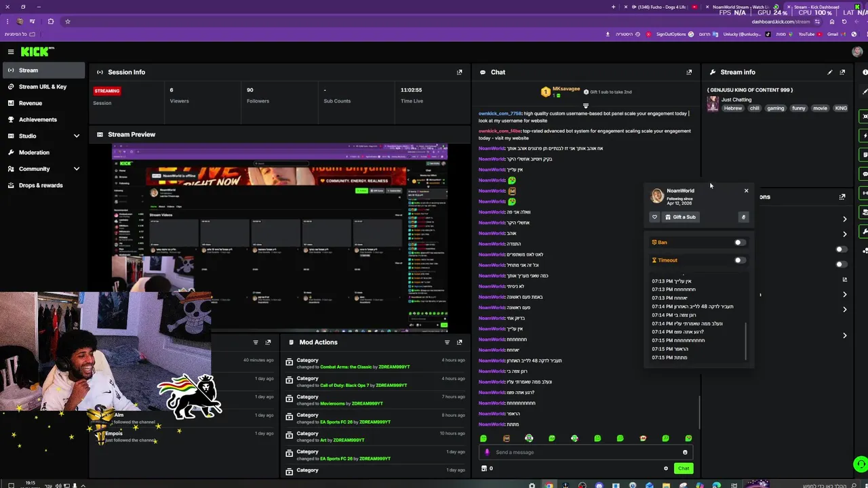Expand first chevron row in right panel
Screen dimensions: 868x488
(x=844, y=219)
